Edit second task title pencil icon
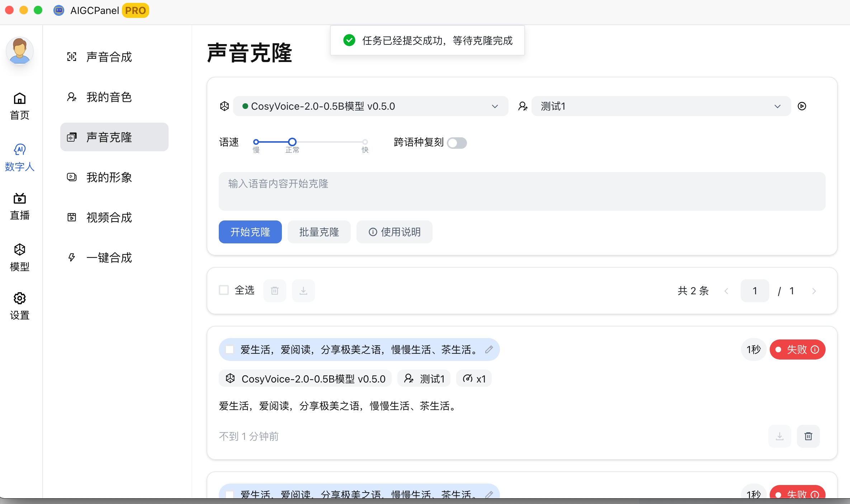This screenshot has height=504, width=850. pos(489,495)
